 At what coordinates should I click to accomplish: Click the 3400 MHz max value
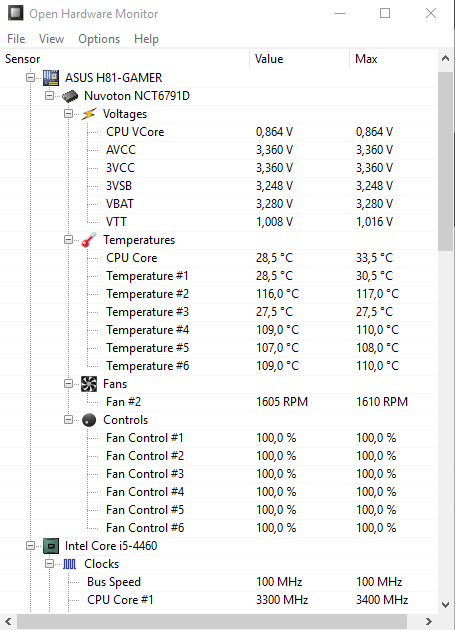pyautogui.click(x=382, y=599)
